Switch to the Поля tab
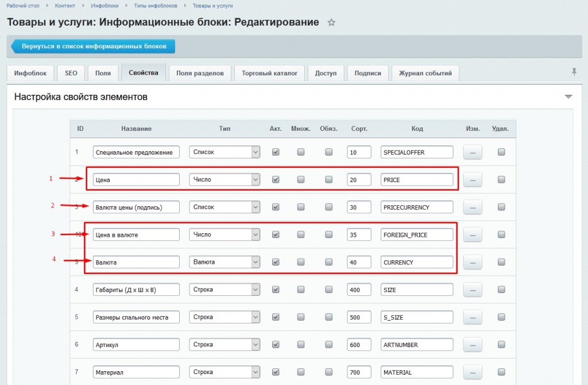 (103, 73)
